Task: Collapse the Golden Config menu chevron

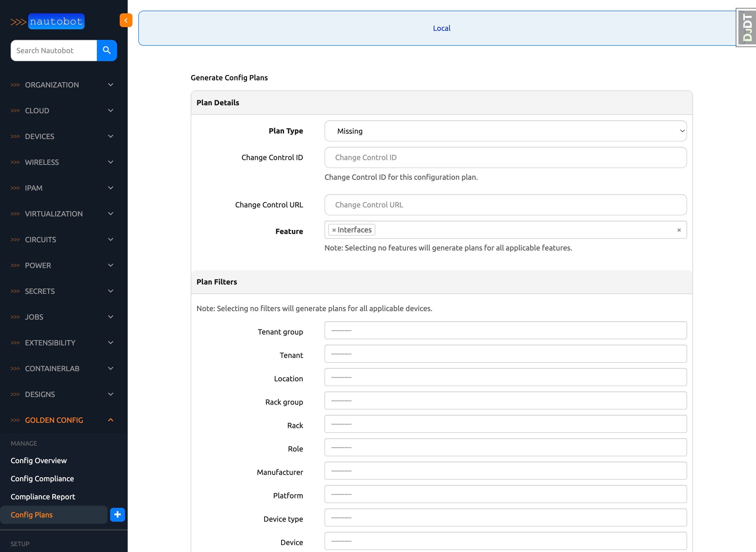Action: 111,420
